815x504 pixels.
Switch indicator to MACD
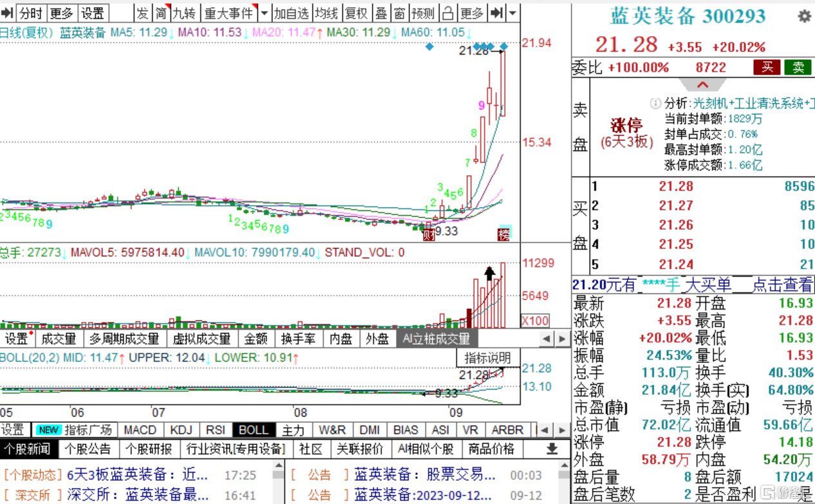pos(140,430)
